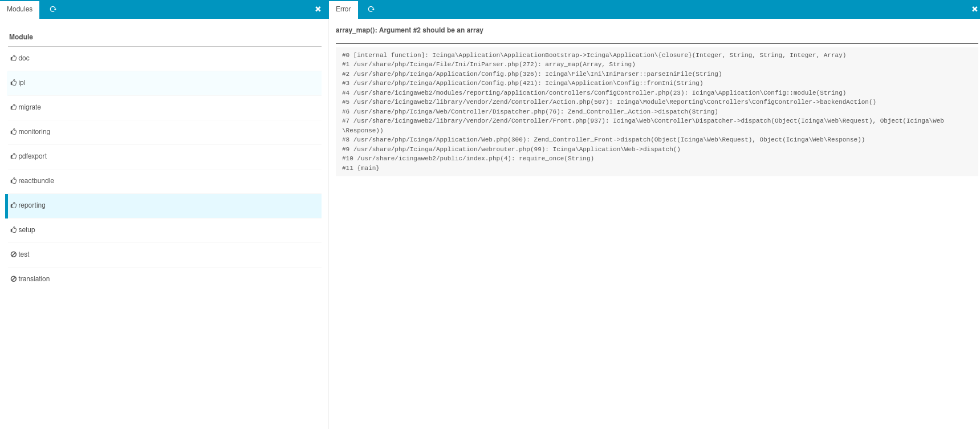Click the enabled icon beside pdfexport
The image size is (980, 429).
click(x=14, y=156)
